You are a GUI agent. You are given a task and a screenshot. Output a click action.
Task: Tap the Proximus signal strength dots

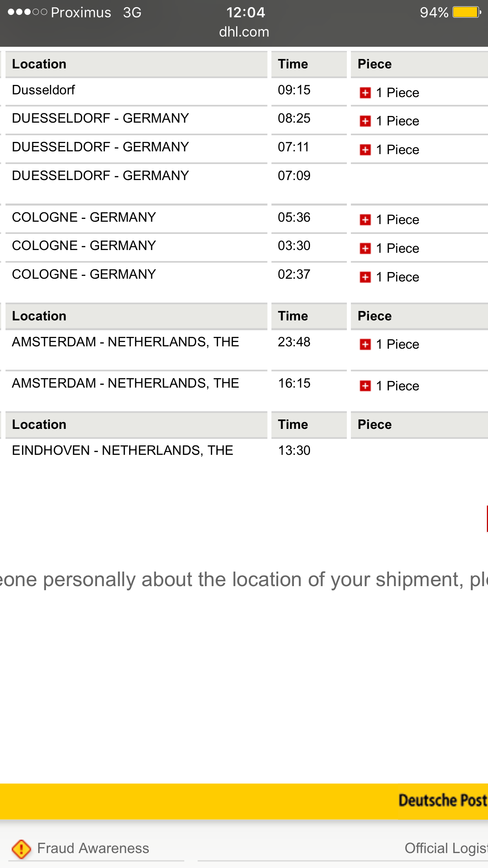coord(28,12)
